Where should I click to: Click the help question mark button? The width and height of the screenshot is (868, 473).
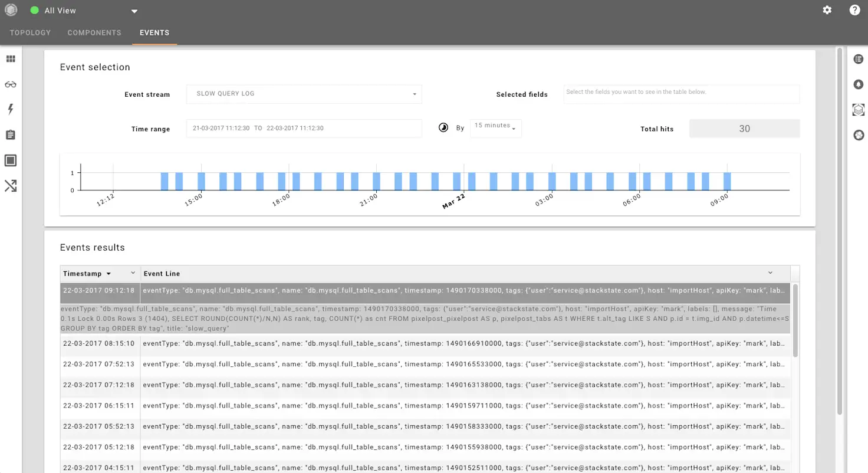pyautogui.click(x=853, y=10)
